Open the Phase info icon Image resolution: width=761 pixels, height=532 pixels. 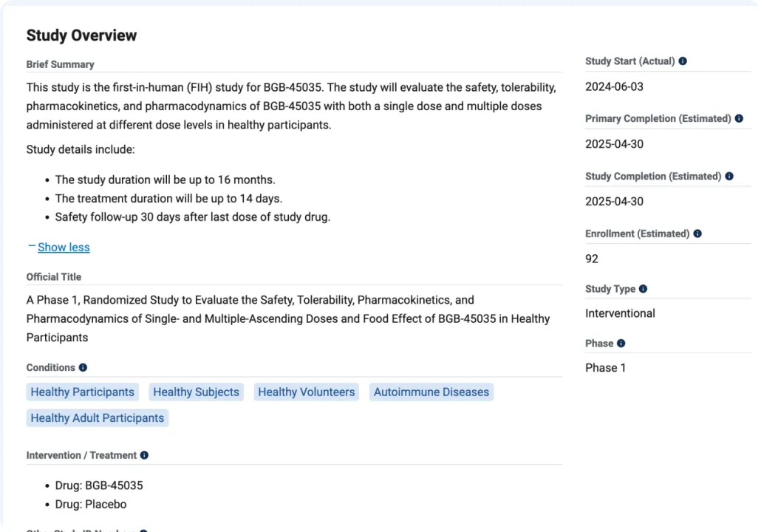click(x=621, y=343)
